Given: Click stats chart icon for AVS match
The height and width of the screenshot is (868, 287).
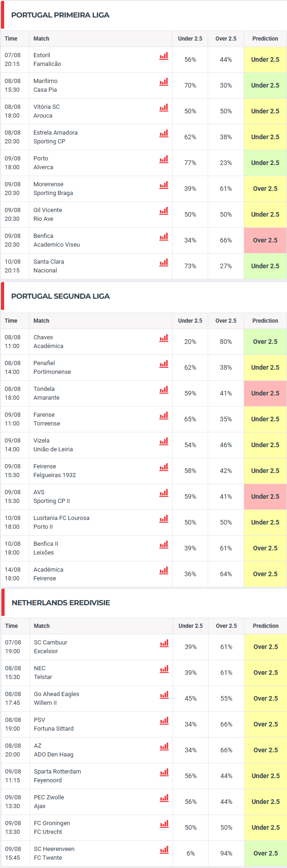Looking at the screenshot, I should (x=164, y=493).
